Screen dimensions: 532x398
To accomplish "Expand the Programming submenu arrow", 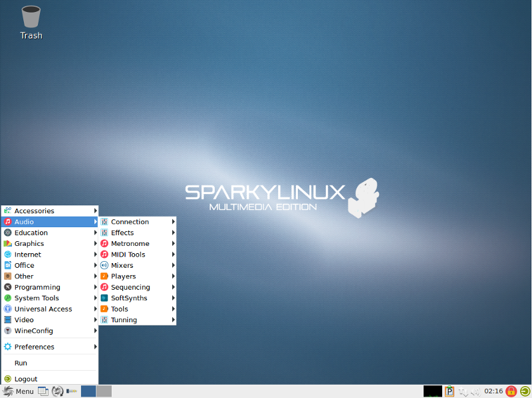I will (95, 287).
